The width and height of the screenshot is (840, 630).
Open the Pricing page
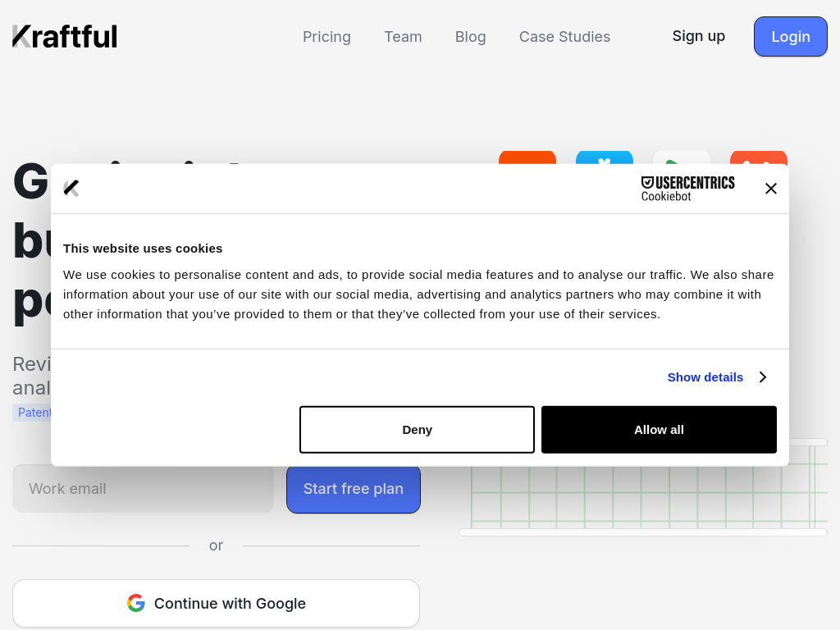(326, 37)
